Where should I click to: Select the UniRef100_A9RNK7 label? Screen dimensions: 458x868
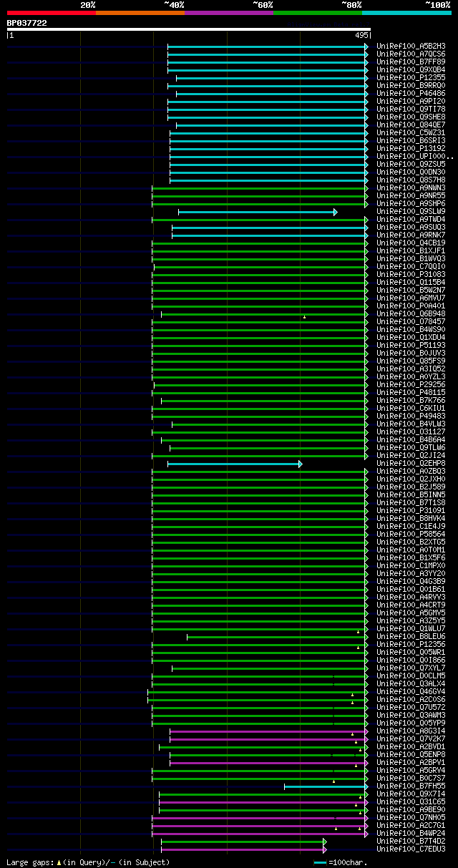(x=411, y=235)
